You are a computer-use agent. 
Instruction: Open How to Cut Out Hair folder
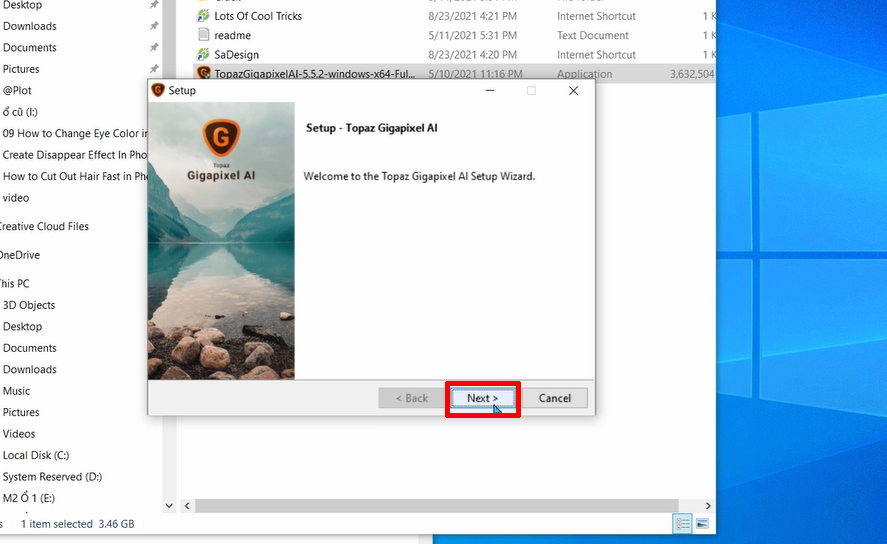click(75, 176)
